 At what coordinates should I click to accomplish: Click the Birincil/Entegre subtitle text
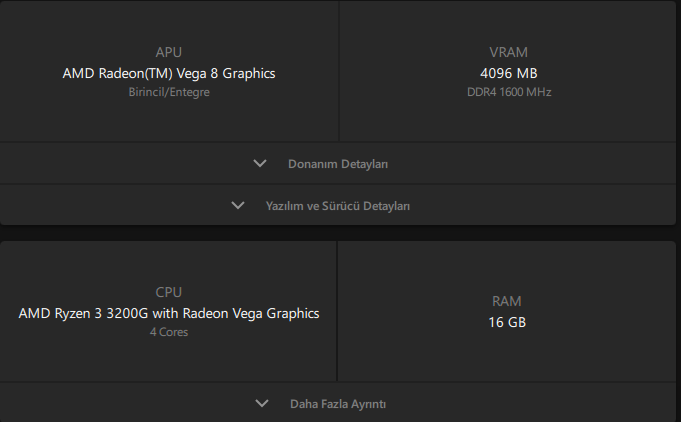[x=169, y=92]
